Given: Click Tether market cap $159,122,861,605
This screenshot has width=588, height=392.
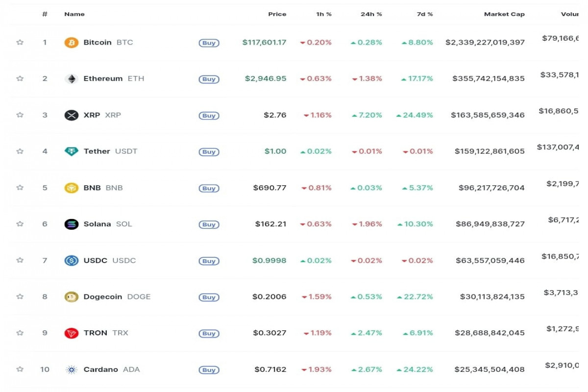Looking at the screenshot, I should [x=490, y=151].
